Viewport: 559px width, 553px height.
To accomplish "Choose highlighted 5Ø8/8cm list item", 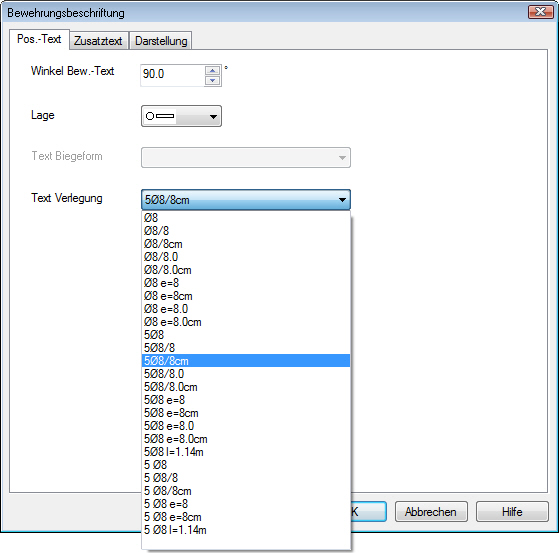I will (x=246, y=361).
